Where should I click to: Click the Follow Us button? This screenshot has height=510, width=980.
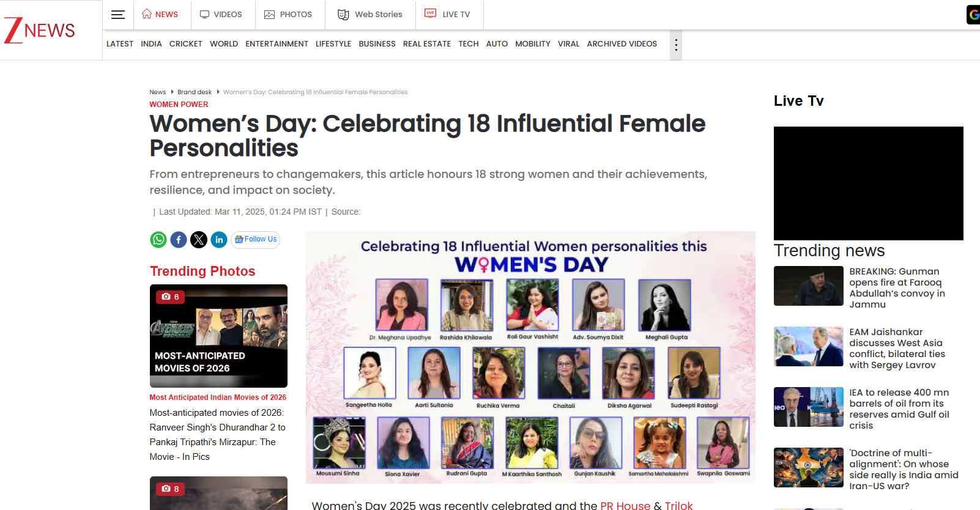pyautogui.click(x=256, y=240)
